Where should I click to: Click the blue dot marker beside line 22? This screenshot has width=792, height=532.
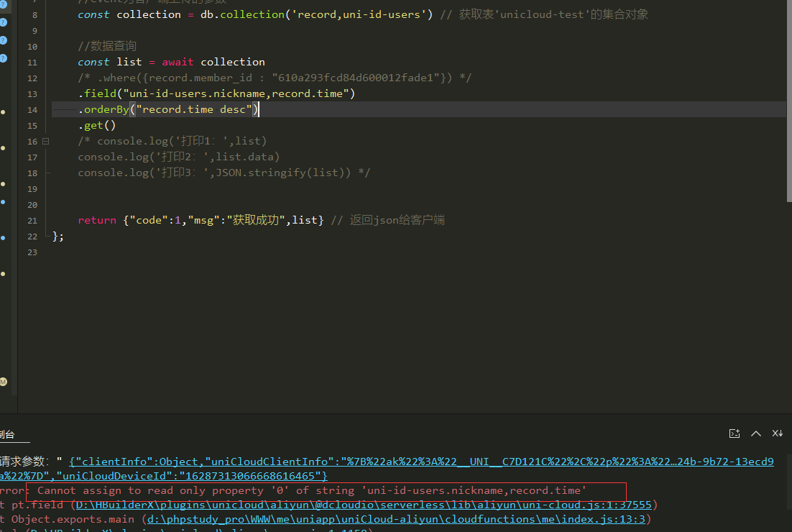pyautogui.click(x=4, y=237)
